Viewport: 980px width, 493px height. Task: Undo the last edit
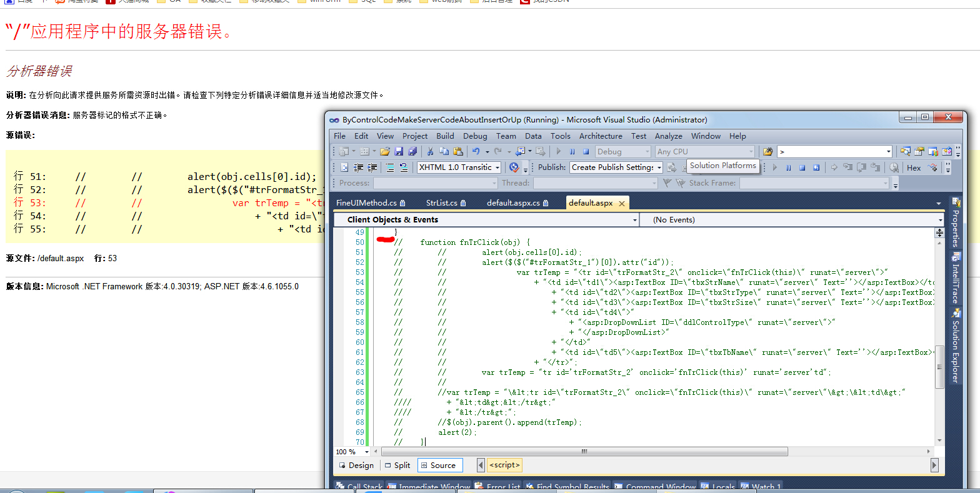[476, 151]
